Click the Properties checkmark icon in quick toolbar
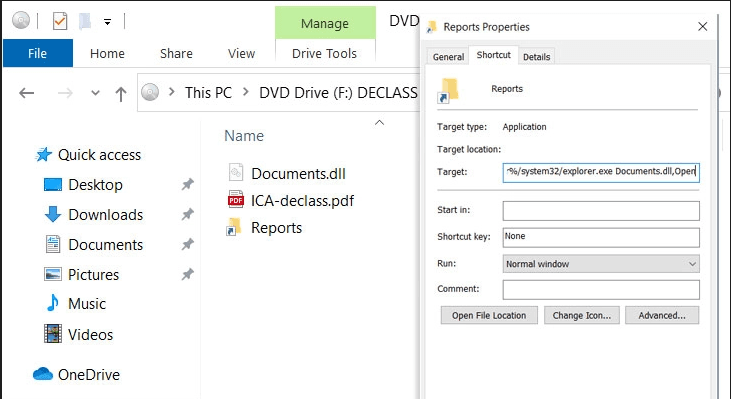Image resolution: width=731 pixels, height=399 pixels. coord(60,21)
